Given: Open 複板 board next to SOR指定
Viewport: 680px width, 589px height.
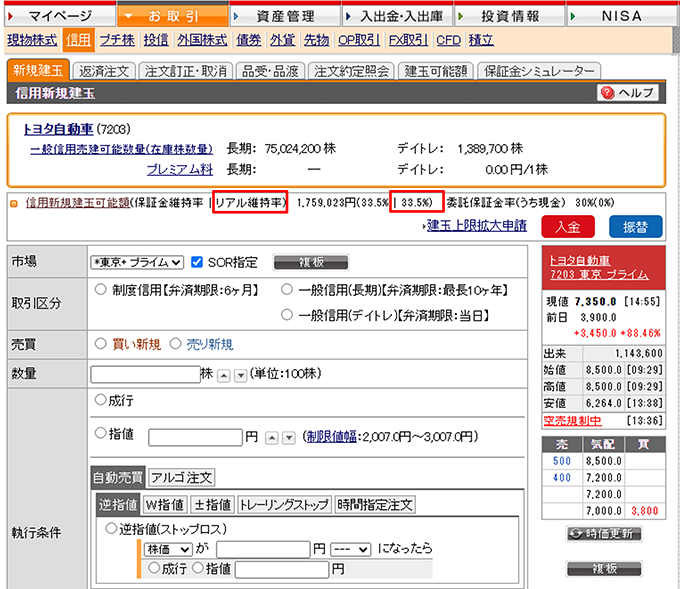Looking at the screenshot, I should (x=310, y=262).
